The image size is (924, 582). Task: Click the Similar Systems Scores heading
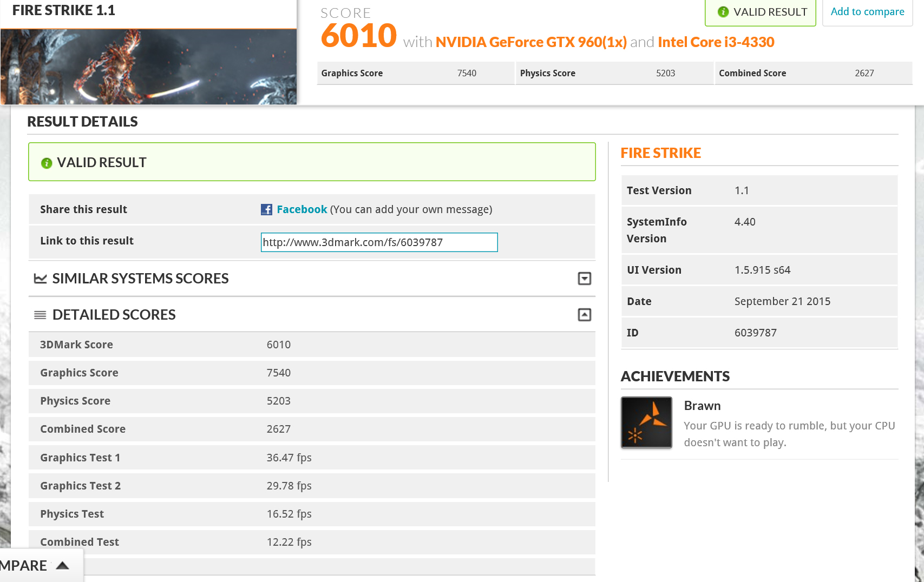coord(141,279)
